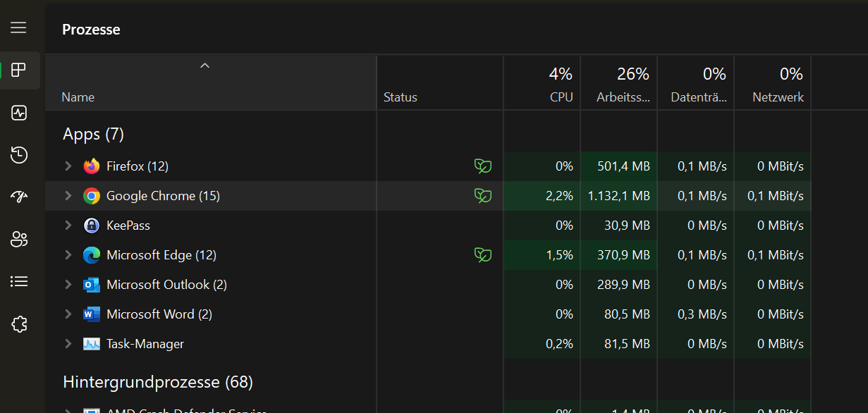The height and width of the screenshot is (413, 868).
Task: Sort processes by CPU usage column
Action: [x=542, y=82]
